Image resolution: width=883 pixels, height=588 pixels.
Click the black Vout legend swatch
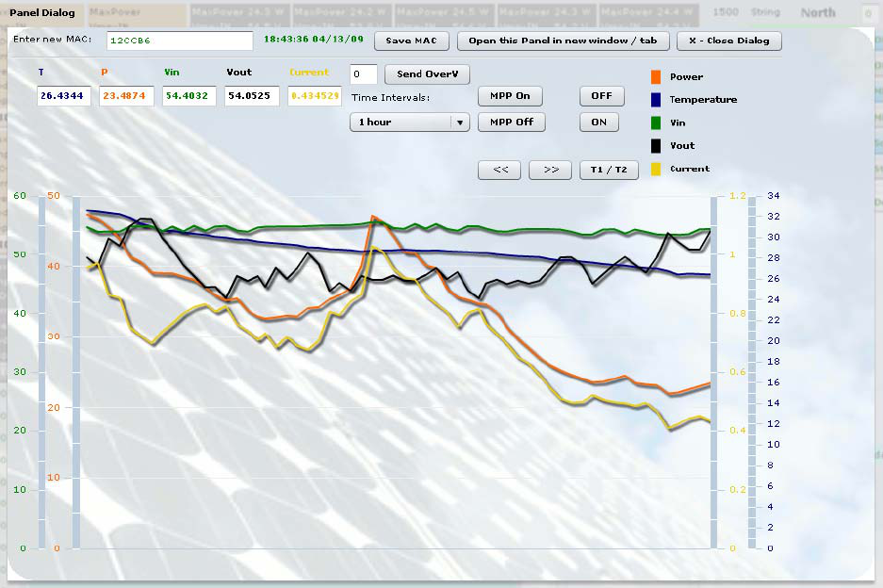click(x=656, y=146)
